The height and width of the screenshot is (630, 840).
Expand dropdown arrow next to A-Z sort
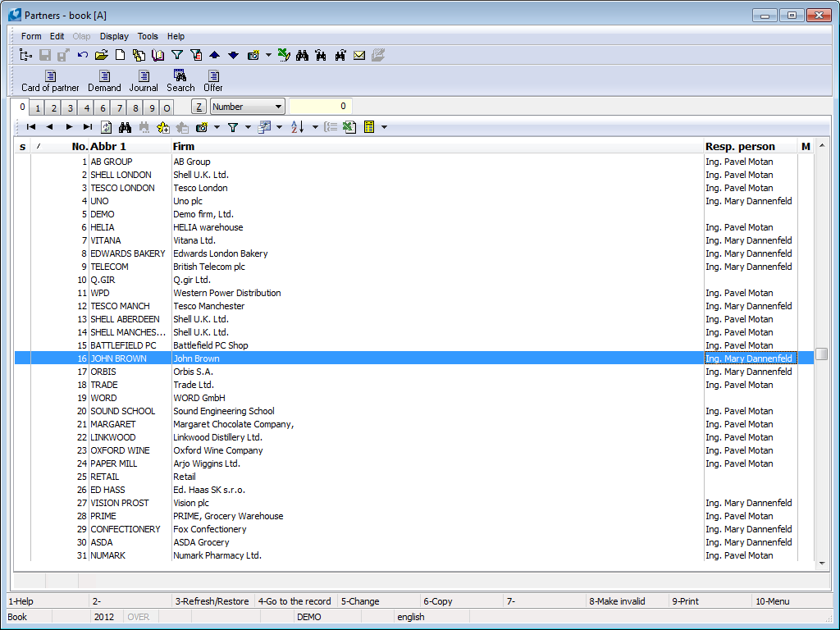(x=315, y=127)
